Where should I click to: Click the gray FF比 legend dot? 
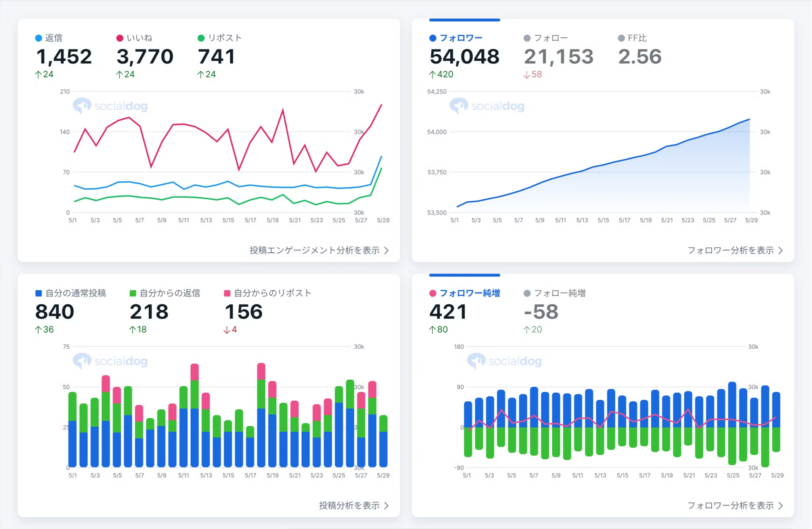pyautogui.click(x=621, y=38)
